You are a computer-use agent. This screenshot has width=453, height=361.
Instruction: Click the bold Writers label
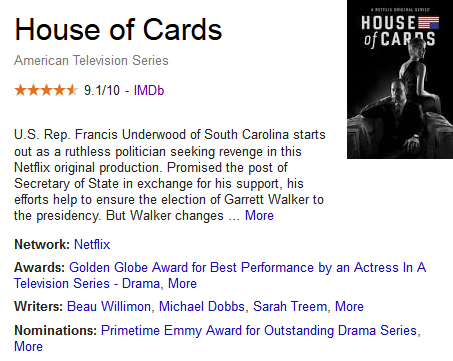tap(38, 306)
